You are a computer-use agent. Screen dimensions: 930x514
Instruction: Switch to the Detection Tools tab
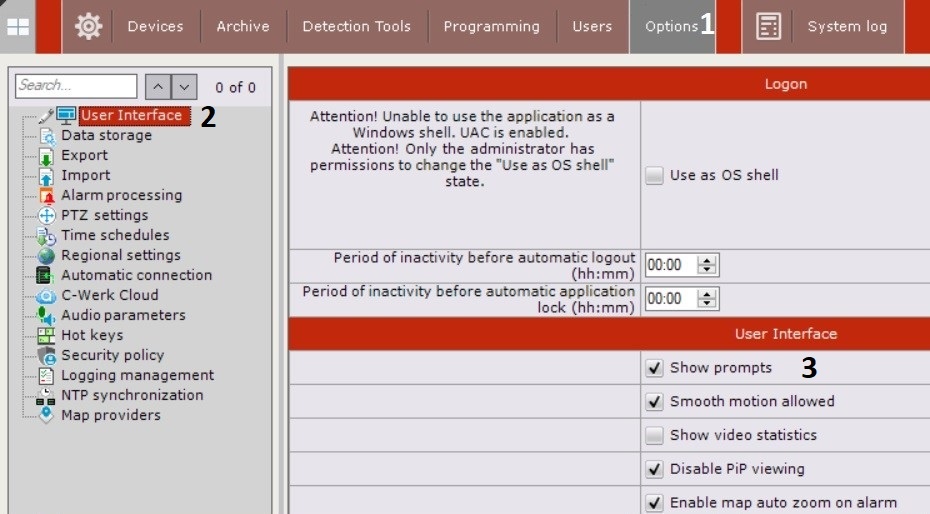click(356, 27)
